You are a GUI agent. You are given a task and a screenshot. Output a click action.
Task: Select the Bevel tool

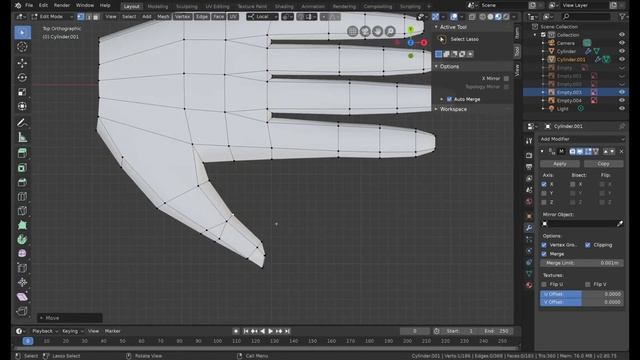coord(22,182)
